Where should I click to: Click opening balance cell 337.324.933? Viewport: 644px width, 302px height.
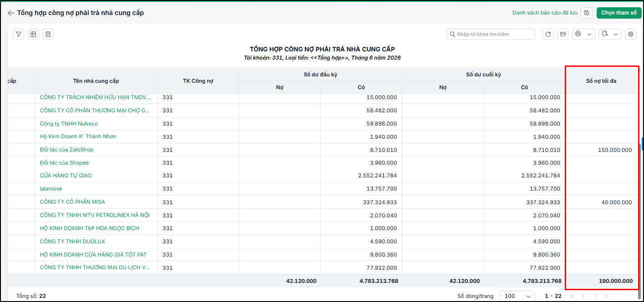(380, 202)
